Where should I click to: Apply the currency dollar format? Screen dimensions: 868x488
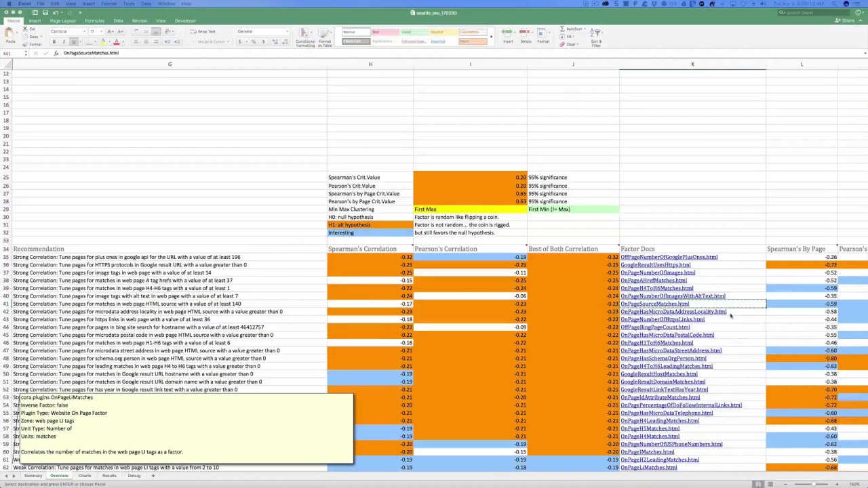(x=239, y=42)
